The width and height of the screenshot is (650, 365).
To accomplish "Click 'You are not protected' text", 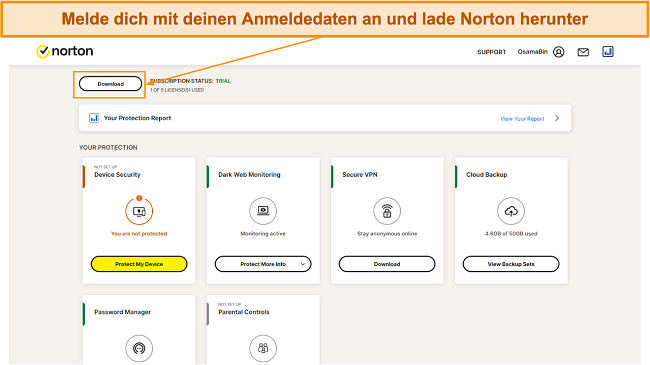I will coord(139,234).
